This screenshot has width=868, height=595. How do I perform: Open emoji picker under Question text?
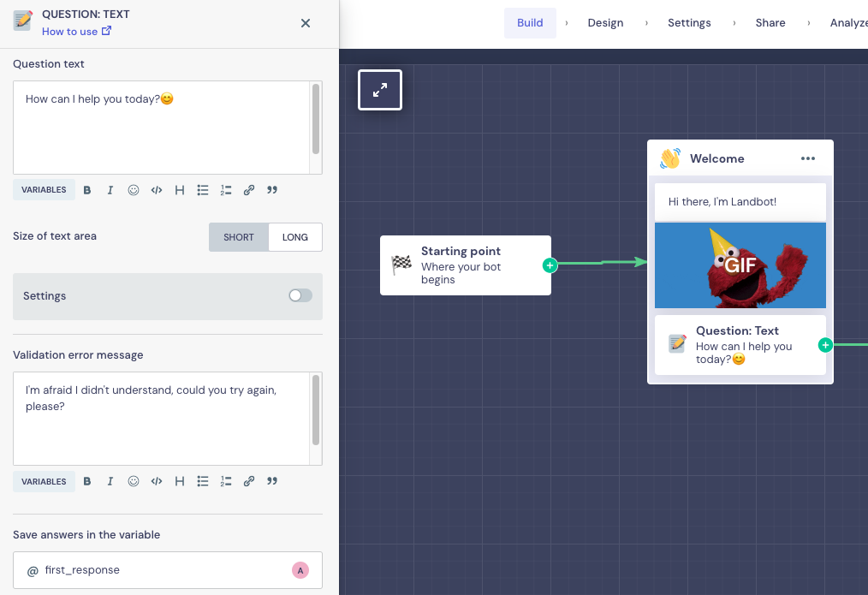(134, 190)
